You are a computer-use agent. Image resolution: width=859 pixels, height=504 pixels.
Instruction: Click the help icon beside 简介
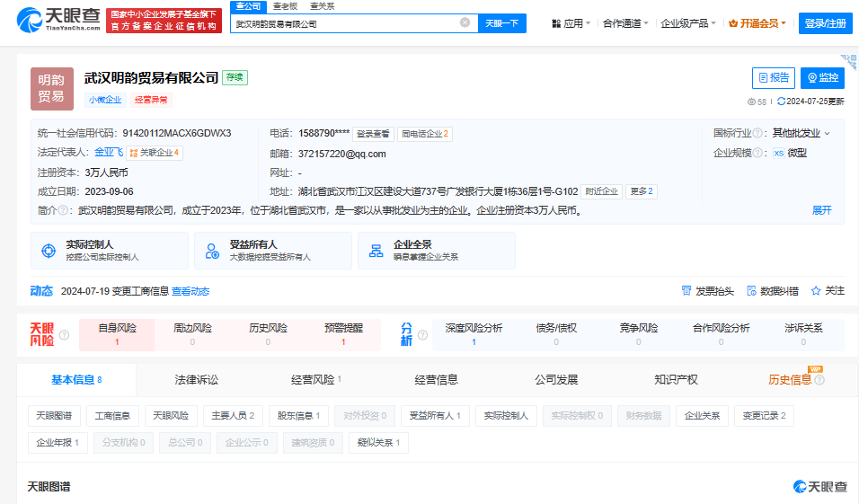click(x=63, y=210)
